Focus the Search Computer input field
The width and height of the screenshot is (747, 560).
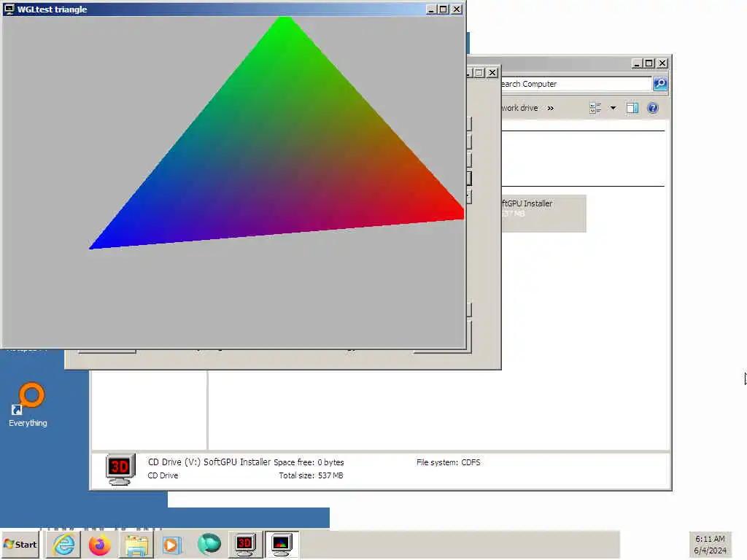pos(576,84)
